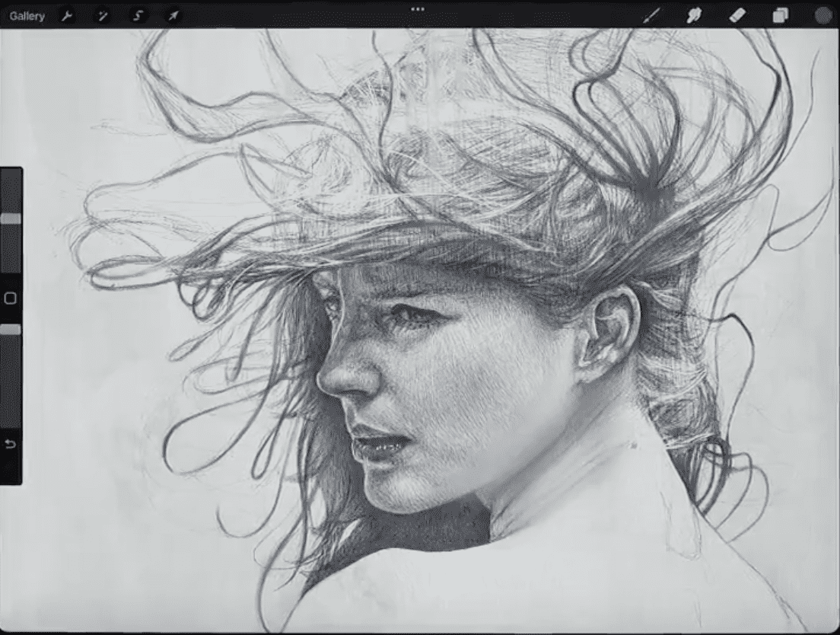Activate the Selection tool
The height and width of the screenshot is (635, 840).
click(138, 16)
